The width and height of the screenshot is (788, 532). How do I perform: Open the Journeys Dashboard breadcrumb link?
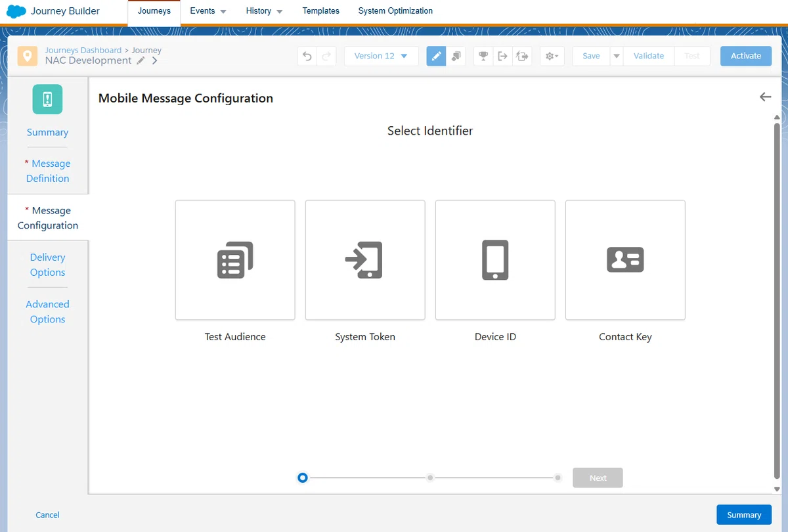pyautogui.click(x=83, y=50)
